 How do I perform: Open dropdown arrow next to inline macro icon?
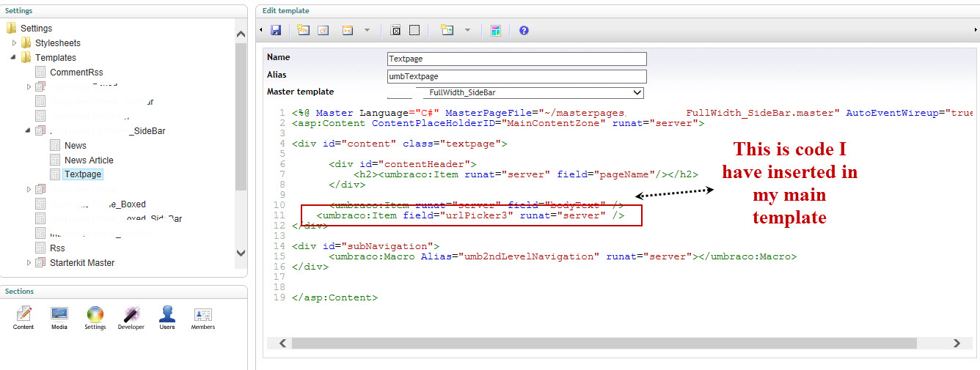click(467, 30)
